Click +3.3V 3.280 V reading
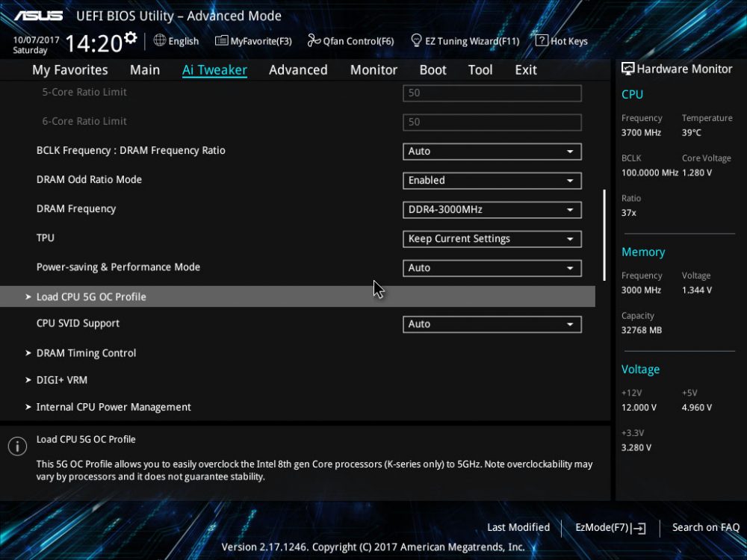The height and width of the screenshot is (560, 747). 636,447
